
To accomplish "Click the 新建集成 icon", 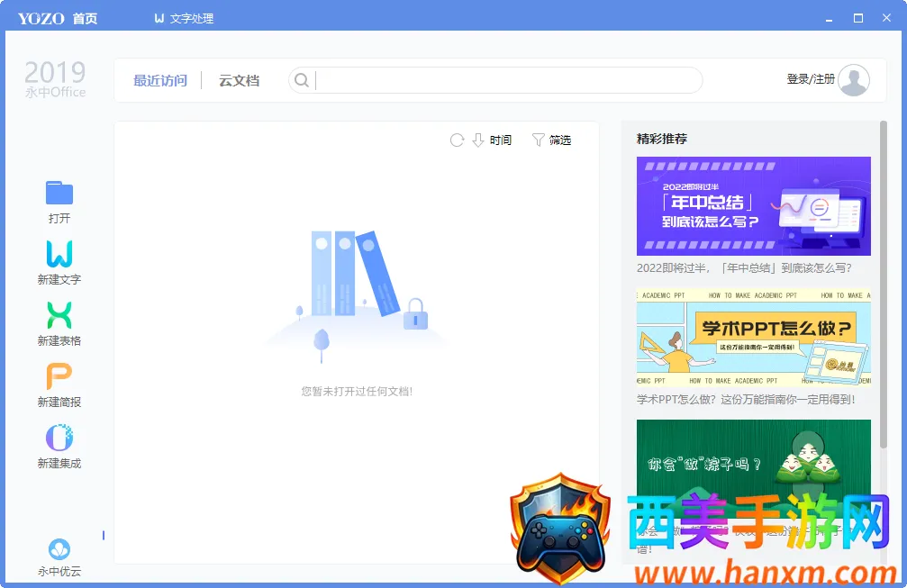I will pos(59,438).
